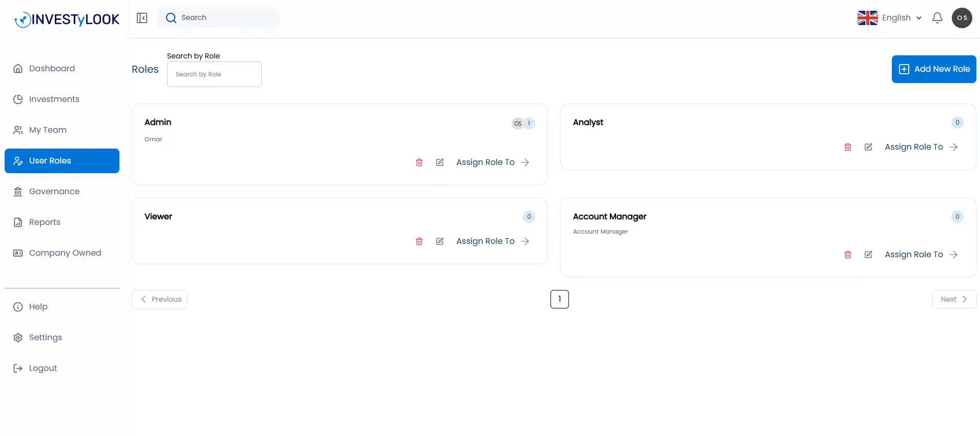This screenshot has width=980, height=436.
Task: Click the Account Manager member count badge
Action: (x=957, y=217)
